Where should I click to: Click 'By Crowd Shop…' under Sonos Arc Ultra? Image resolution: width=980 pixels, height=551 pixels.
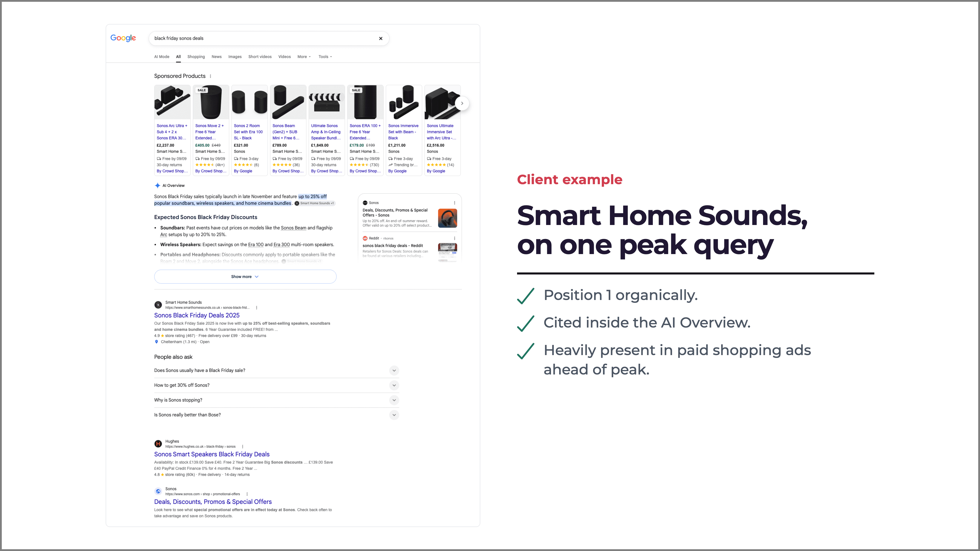click(x=172, y=171)
